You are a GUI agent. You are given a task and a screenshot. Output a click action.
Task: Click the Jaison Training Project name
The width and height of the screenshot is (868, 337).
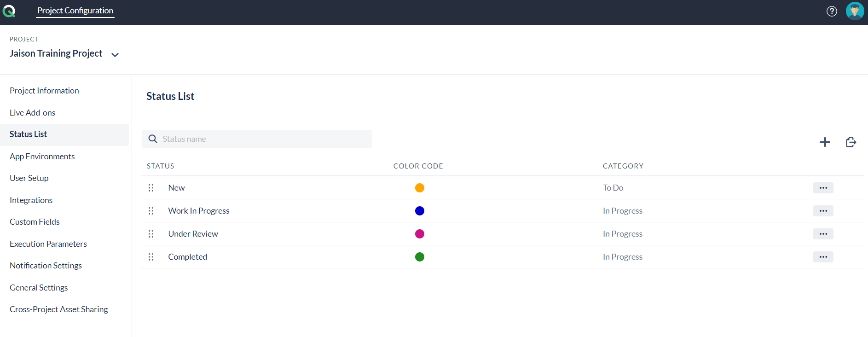tap(56, 53)
